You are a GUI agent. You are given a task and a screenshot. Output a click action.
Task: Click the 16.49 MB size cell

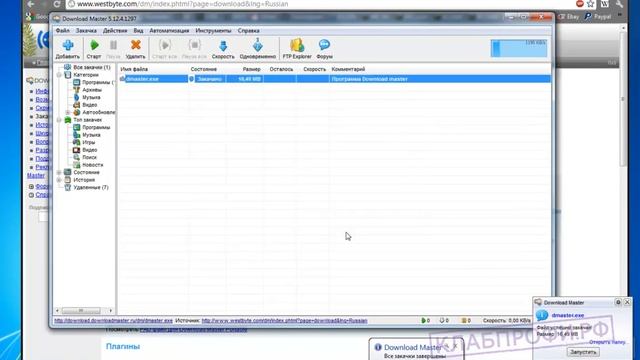coord(249,79)
